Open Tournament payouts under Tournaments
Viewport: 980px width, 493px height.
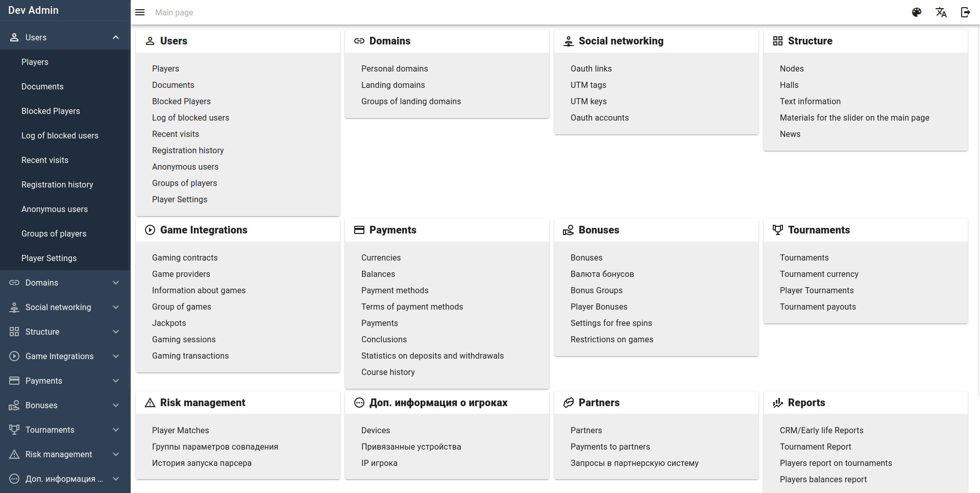point(818,307)
